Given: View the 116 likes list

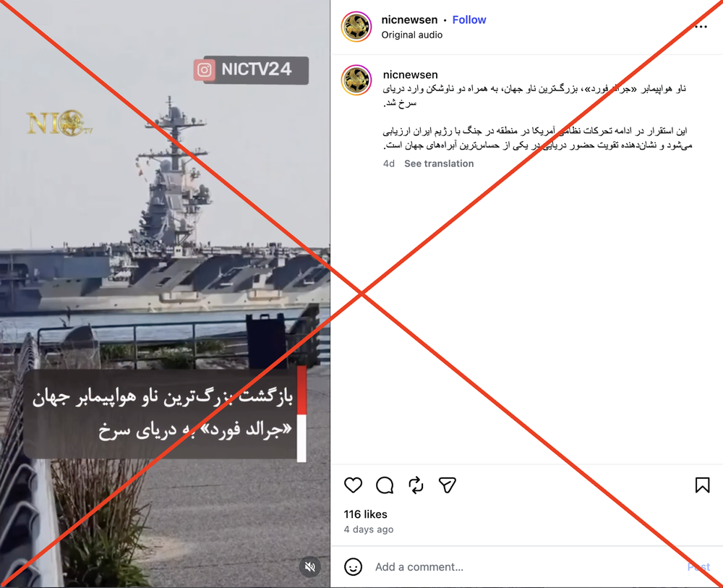Looking at the screenshot, I should pos(365,514).
